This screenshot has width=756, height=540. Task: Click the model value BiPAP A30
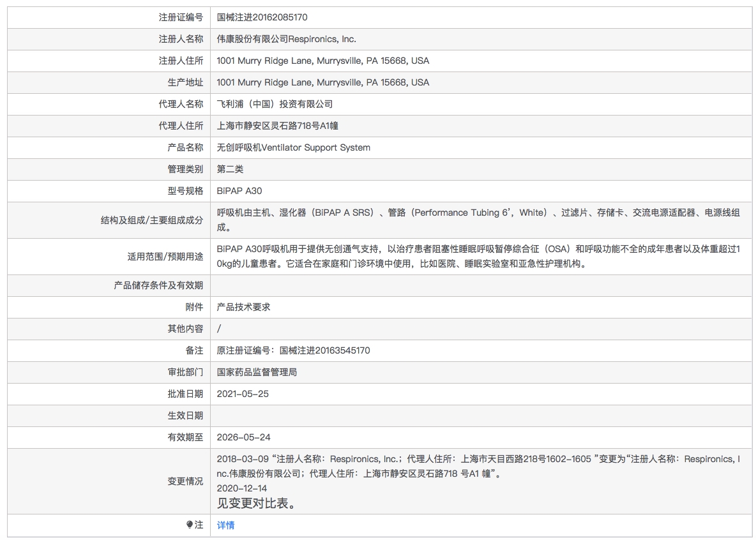pos(239,191)
